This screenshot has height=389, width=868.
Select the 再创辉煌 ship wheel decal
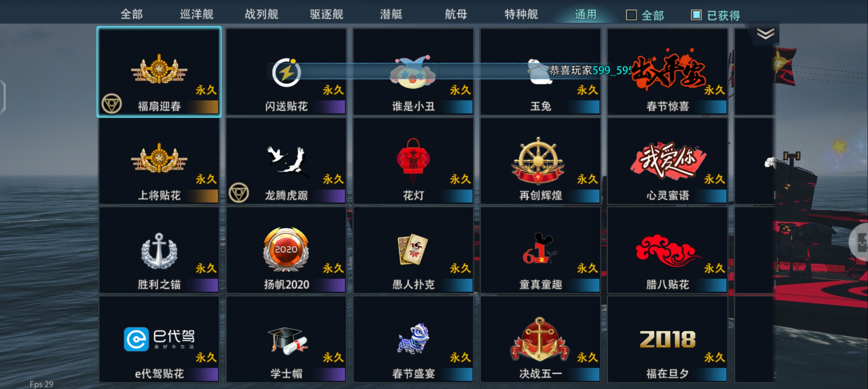click(x=540, y=161)
